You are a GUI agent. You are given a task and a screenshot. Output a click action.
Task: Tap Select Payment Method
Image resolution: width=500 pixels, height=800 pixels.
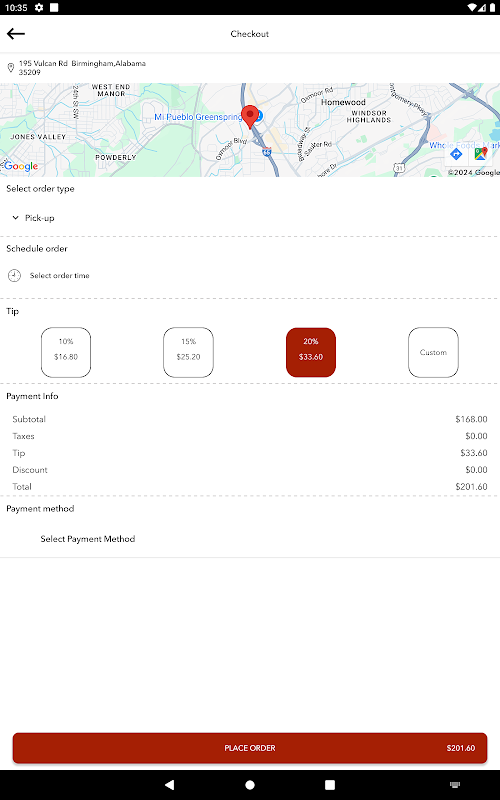tap(88, 539)
